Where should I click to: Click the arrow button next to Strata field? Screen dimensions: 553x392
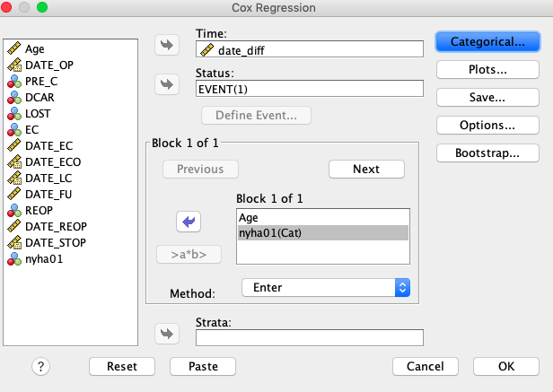pyautogui.click(x=167, y=334)
